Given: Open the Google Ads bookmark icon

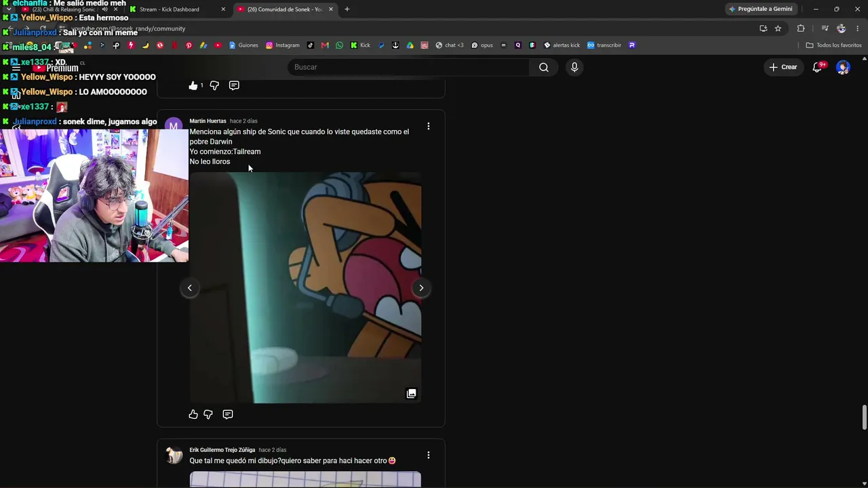Looking at the screenshot, I should (203, 45).
